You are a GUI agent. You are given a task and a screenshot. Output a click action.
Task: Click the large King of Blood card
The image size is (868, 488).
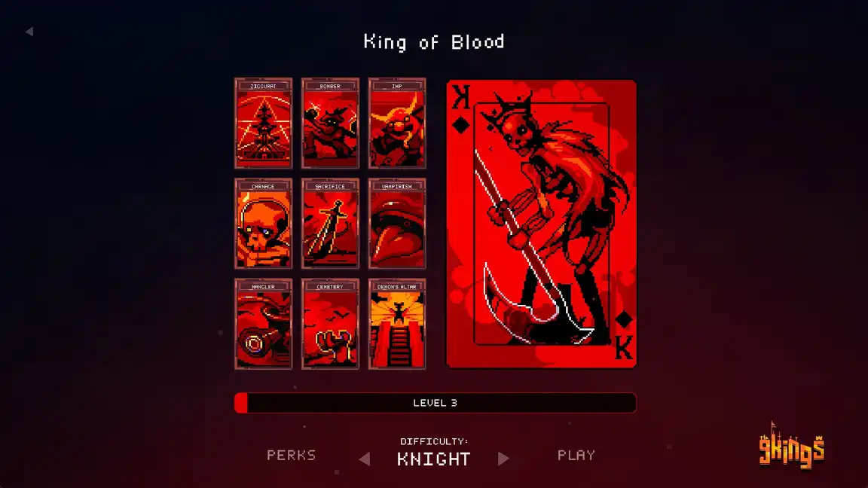(542, 224)
